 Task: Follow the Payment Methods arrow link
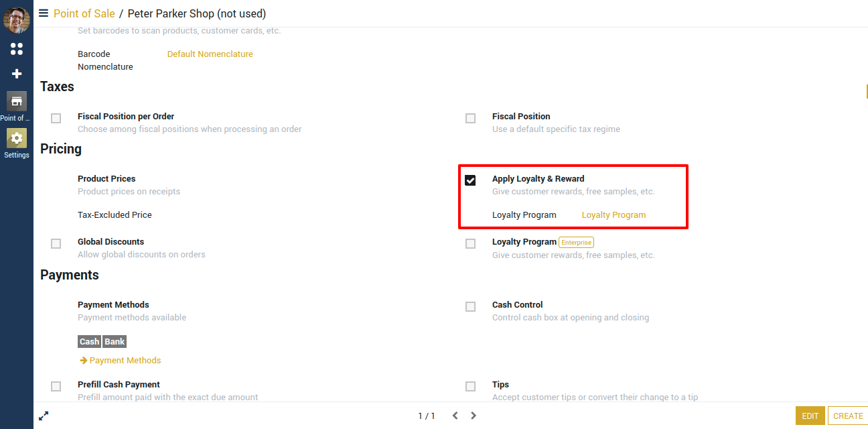point(121,360)
